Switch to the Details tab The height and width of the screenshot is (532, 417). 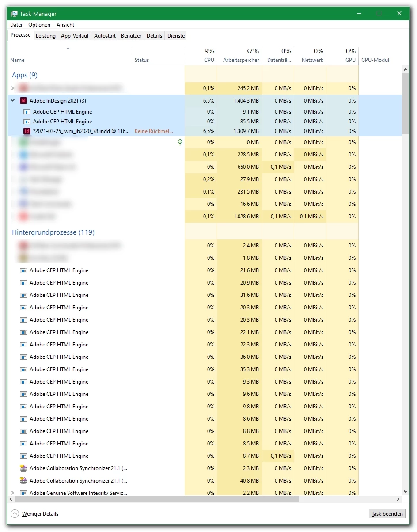pos(155,36)
